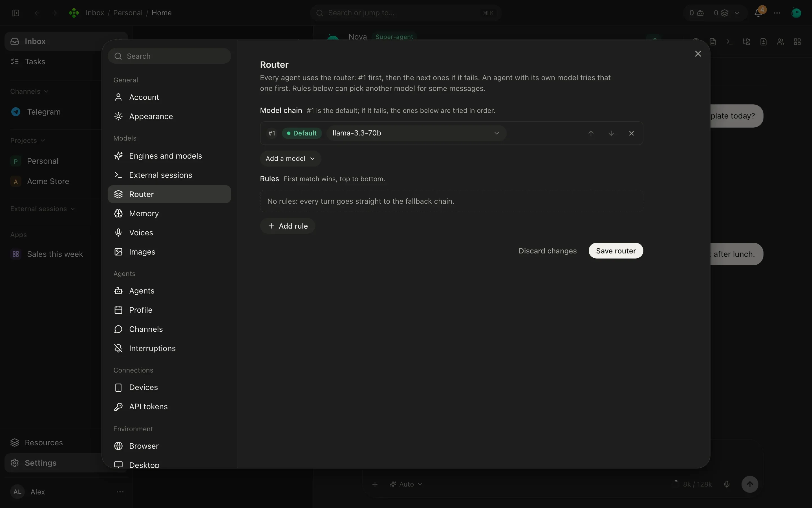Select the Router settings item
812x508 pixels.
coord(169,194)
